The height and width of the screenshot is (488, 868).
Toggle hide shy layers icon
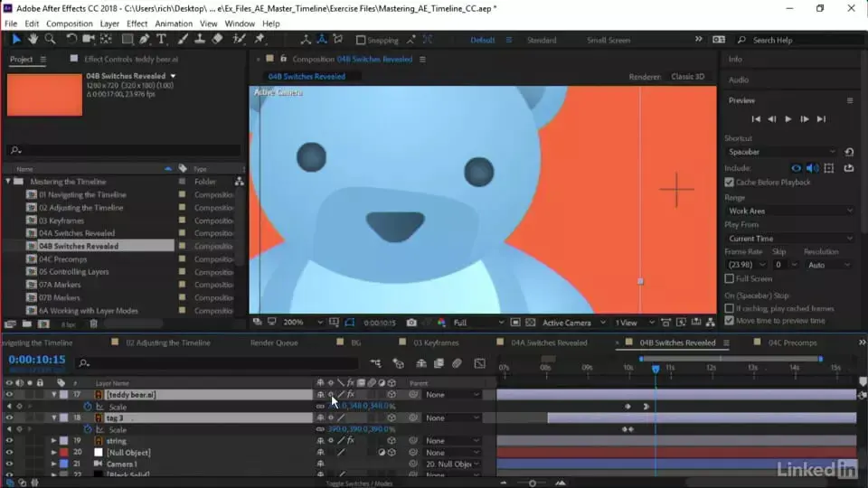(421, 363)
